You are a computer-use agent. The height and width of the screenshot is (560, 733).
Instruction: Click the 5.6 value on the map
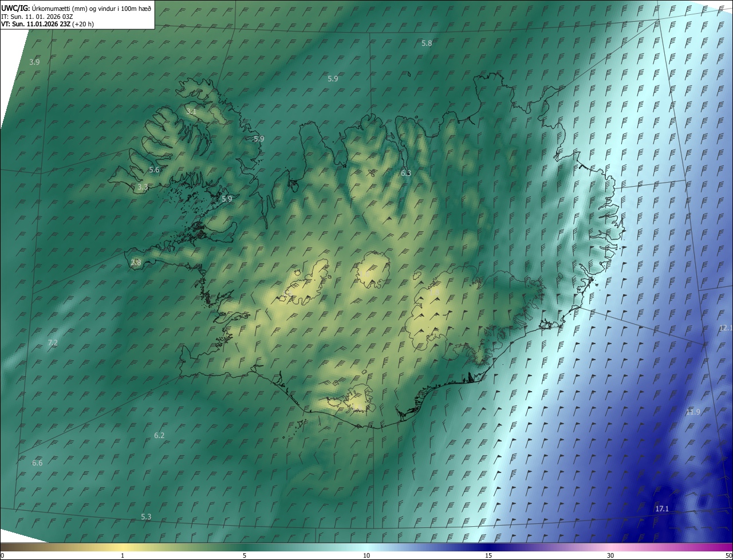pos(154,170)
